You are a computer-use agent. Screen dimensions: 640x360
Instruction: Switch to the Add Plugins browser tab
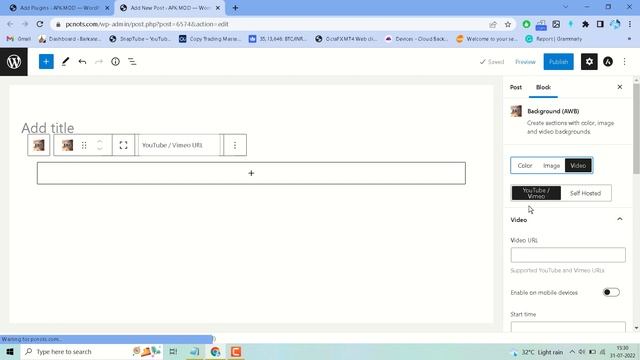click(60, 8)
